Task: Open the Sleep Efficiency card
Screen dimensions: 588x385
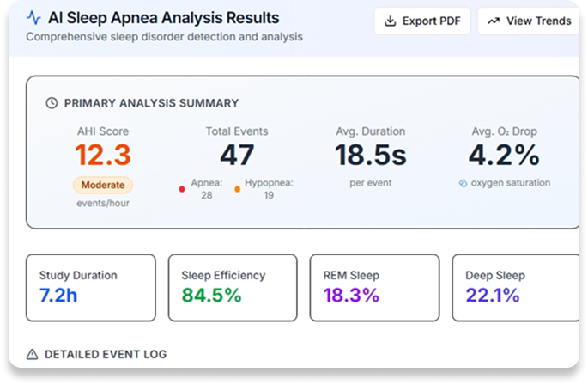Action: click(233, 288)
